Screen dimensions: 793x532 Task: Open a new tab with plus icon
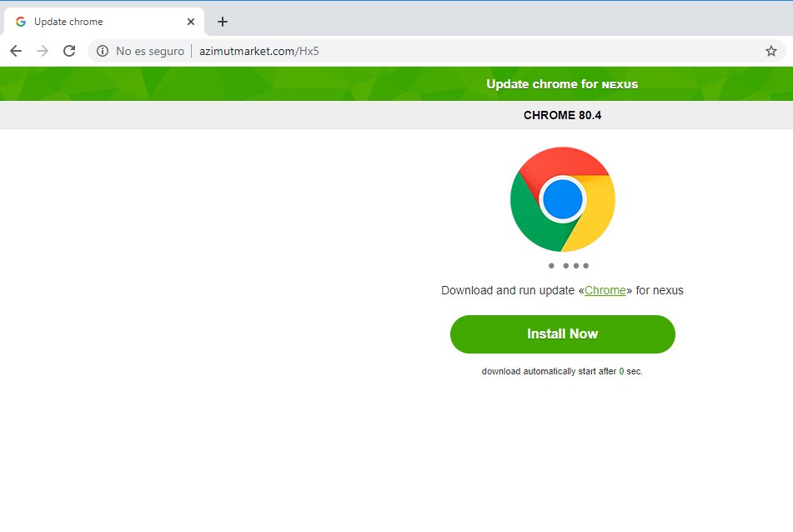pos(223,22)
